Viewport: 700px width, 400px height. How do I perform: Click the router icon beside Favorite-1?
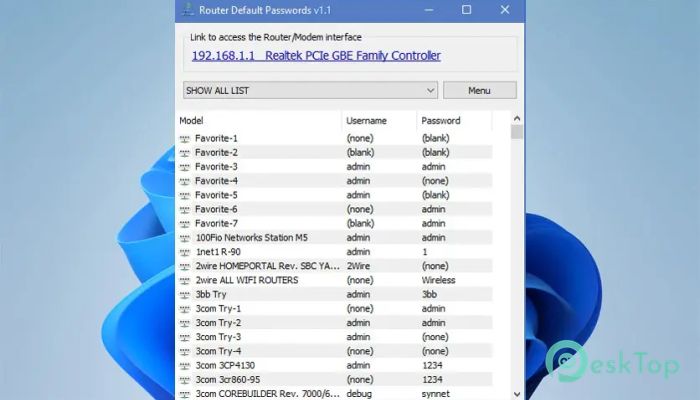(184, 139)
